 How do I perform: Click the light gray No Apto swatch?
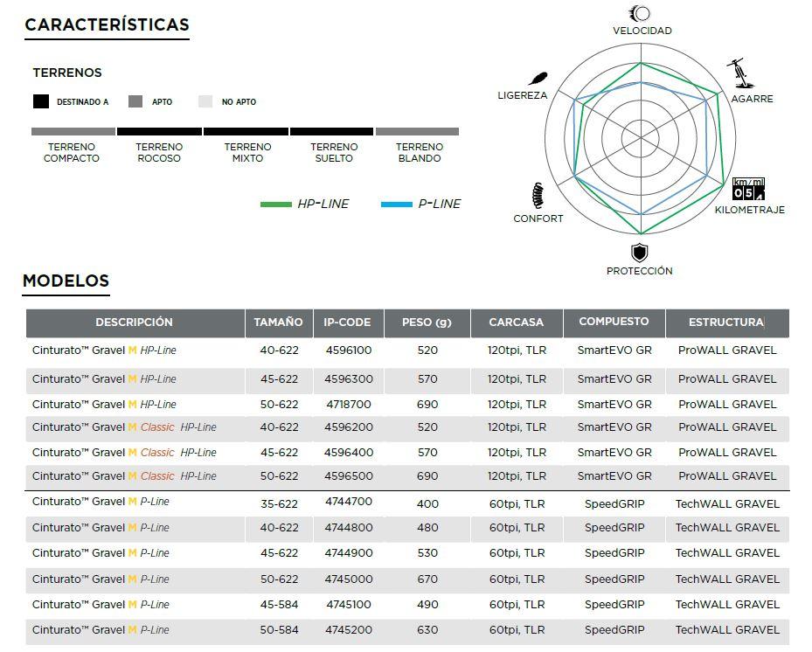pos(205,101)
